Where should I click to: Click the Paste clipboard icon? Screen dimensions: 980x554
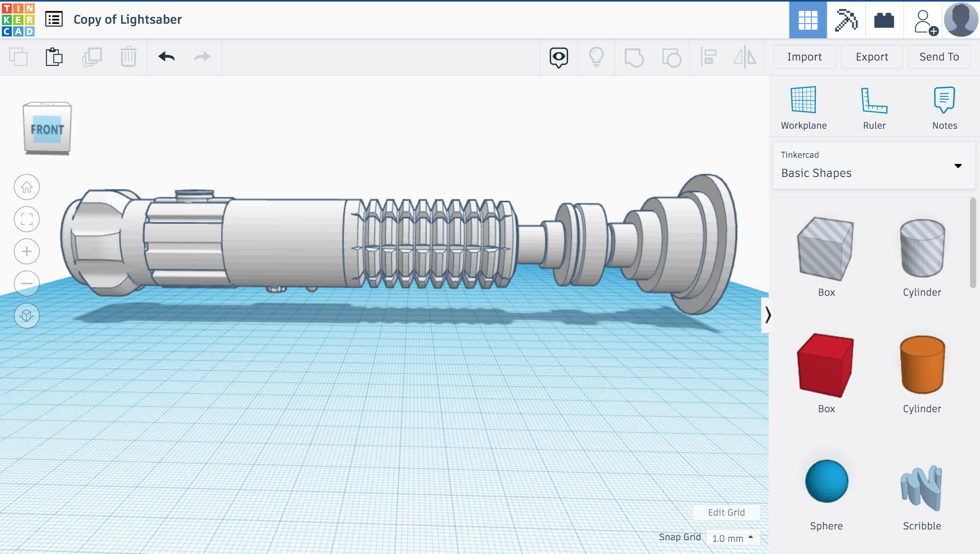54,57
